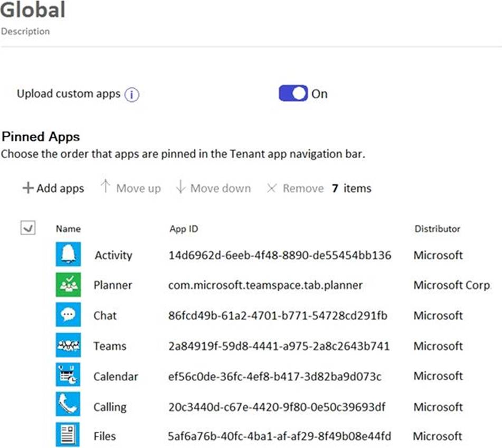Tick the select-all checkbox beside Name

click(27, 228)
